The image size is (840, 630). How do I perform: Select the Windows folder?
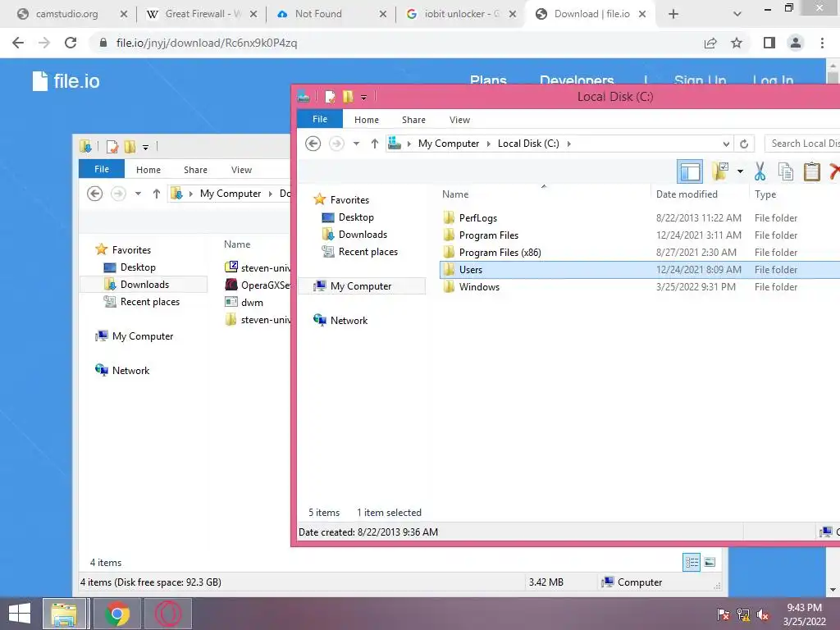(x=479, y=286)
